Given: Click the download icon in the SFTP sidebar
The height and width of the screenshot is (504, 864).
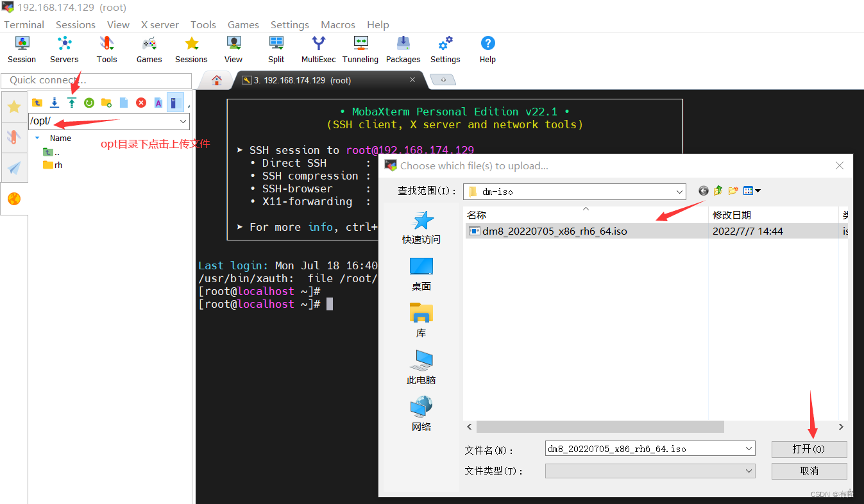Looking at the screenshot, I should coord(54,102).
